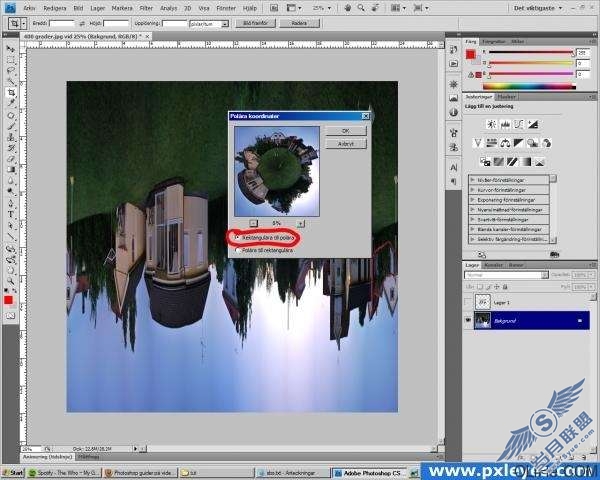The width and height of the screenshot is (600, 480).
Task: Click OK in Polära koordinater dialog
Action: click(346, 131)
